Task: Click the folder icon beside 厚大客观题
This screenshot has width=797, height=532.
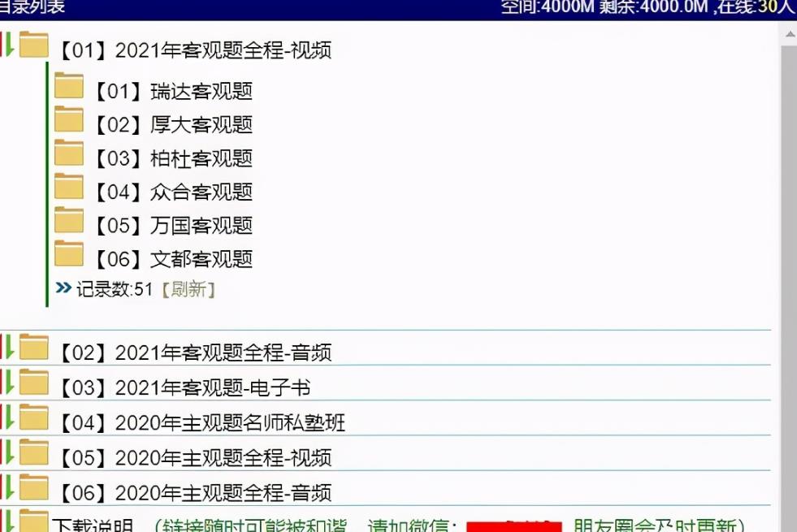Action: (x=69, y=119)
